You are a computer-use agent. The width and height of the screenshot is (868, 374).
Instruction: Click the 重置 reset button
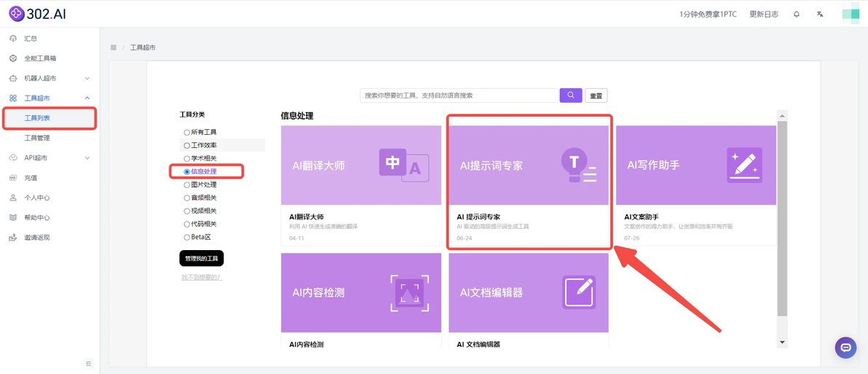[596, 96]
